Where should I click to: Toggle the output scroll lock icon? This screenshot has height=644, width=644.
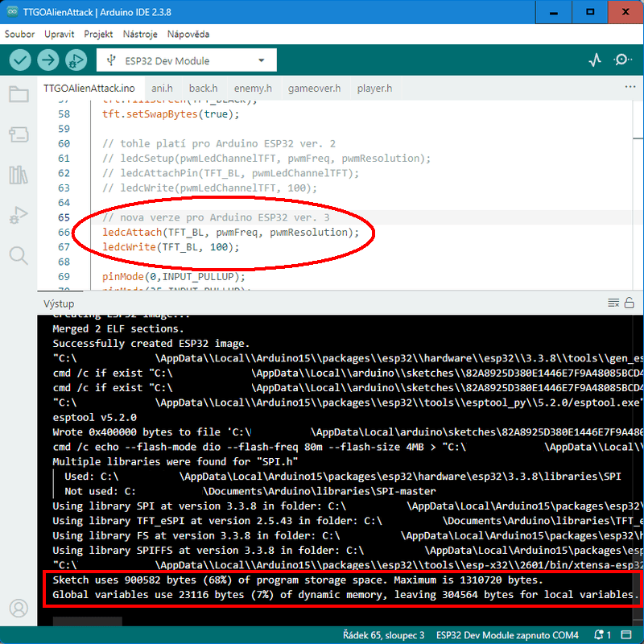click(x=630, y=303)
